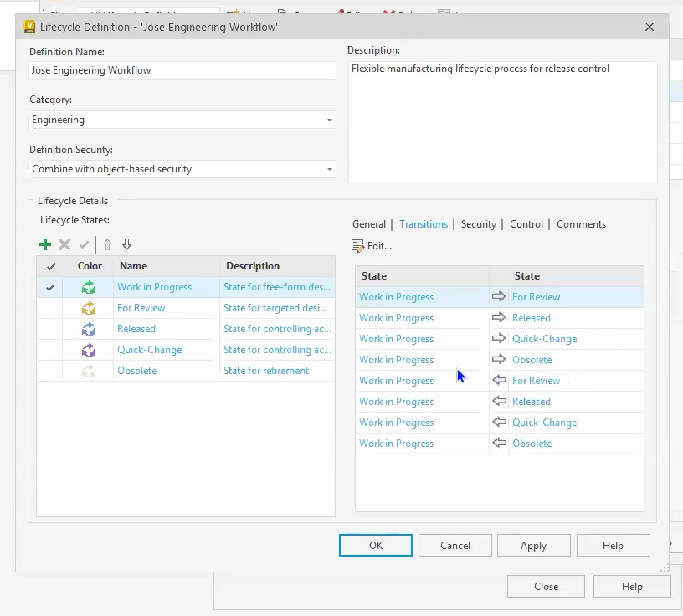Set default state with gray checkmark icon
Image resolution: width=683 pixels, height=616 pixels.
click(x=84, y=244)
